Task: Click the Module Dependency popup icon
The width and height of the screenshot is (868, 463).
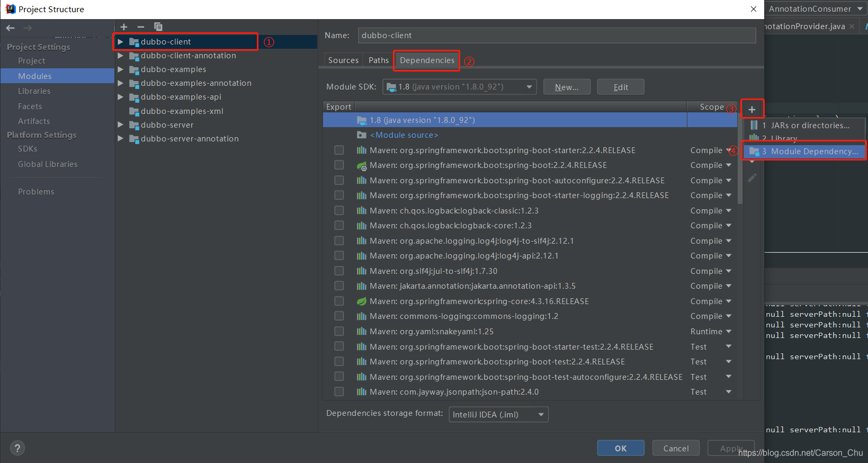Action: [x=754, y=152]
